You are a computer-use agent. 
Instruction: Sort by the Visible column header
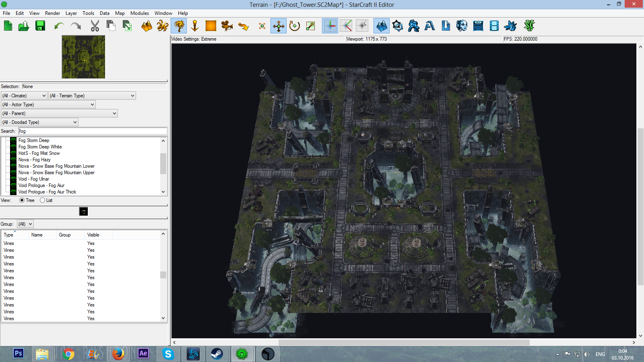tap(99, 235)
